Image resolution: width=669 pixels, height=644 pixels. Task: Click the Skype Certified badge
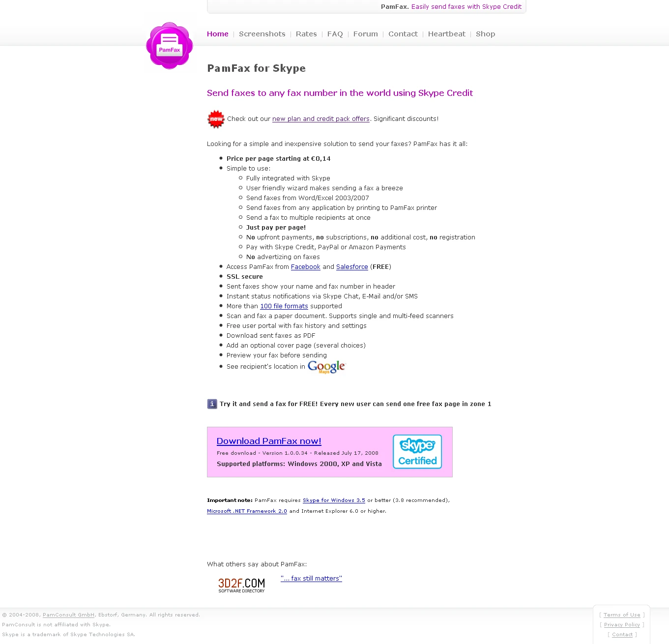pos(417,452)
